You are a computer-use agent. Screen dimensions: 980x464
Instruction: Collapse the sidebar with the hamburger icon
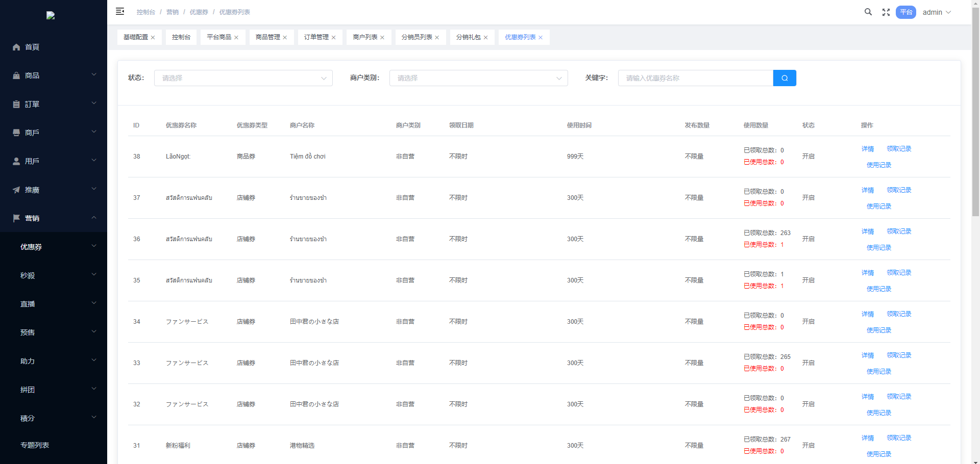pos(120,11)
